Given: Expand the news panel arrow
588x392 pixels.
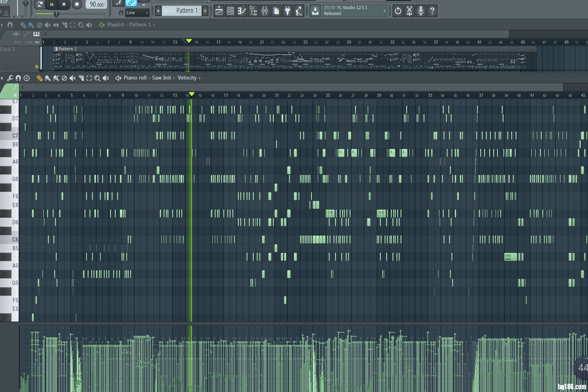Looking at the screenshot, I should click(x=385, y=11).
